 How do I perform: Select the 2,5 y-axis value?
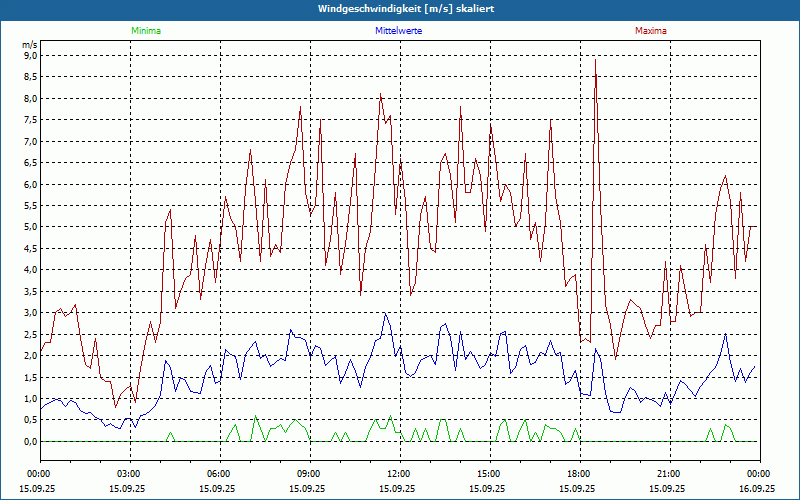[29, 334]
